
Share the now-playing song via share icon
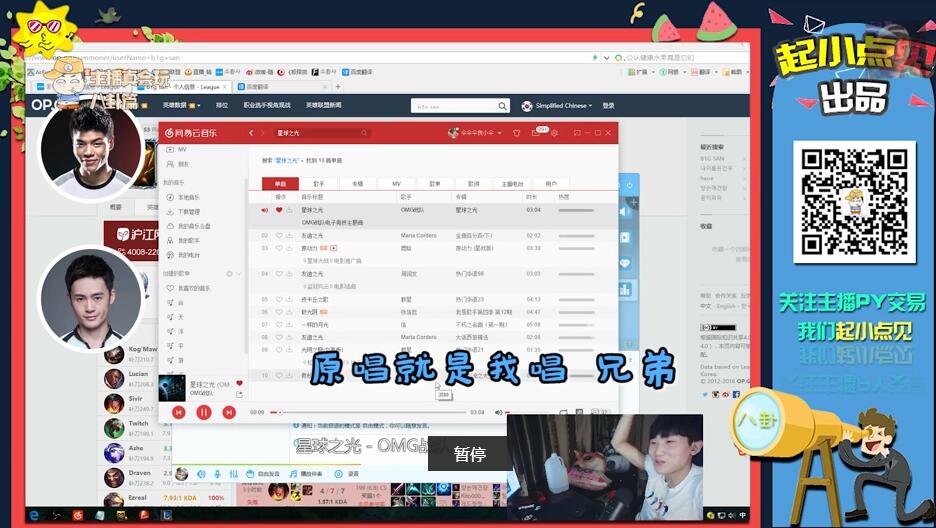(x=239, y=394)
